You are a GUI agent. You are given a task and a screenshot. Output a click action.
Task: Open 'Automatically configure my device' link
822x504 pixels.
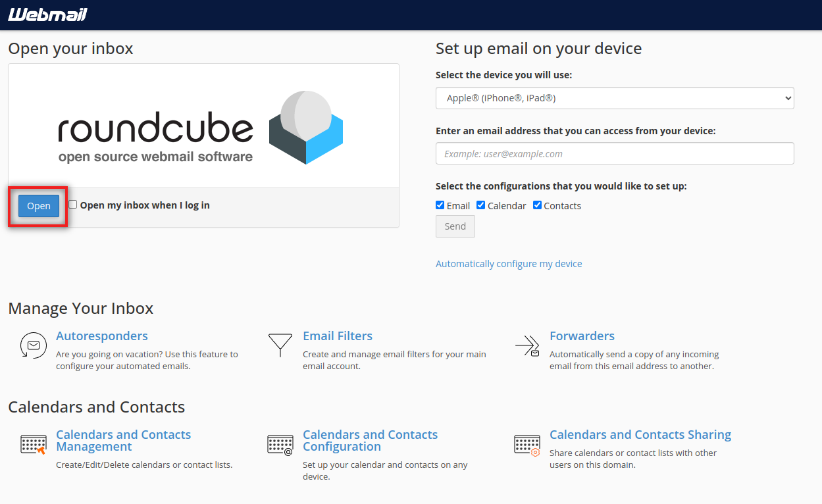[509, 264]
